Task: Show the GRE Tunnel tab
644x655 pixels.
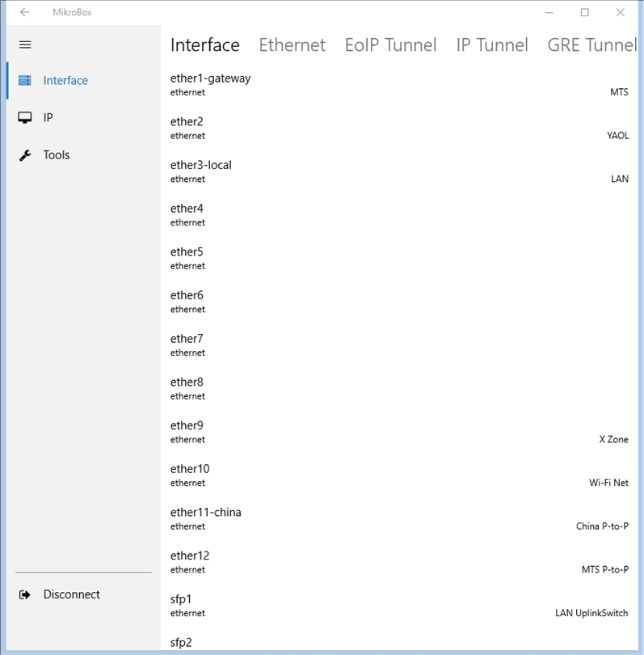Action: (x=591, y=45)
